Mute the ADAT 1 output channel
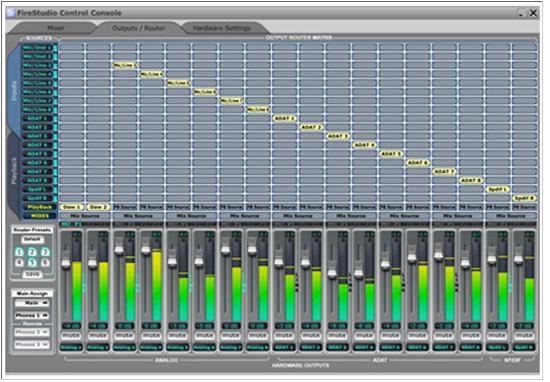Image resolution: width=550 pixels, height=382 pixels. click(284, 336)
